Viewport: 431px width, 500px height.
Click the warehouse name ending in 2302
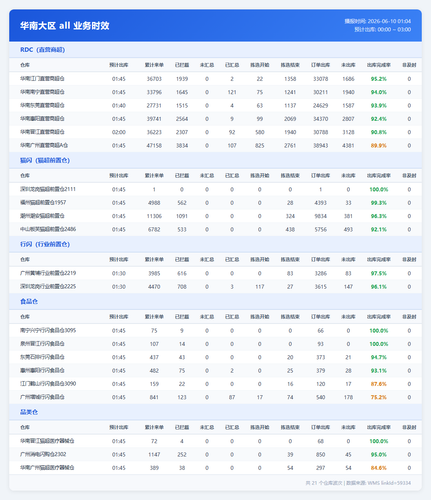(43, 454)
